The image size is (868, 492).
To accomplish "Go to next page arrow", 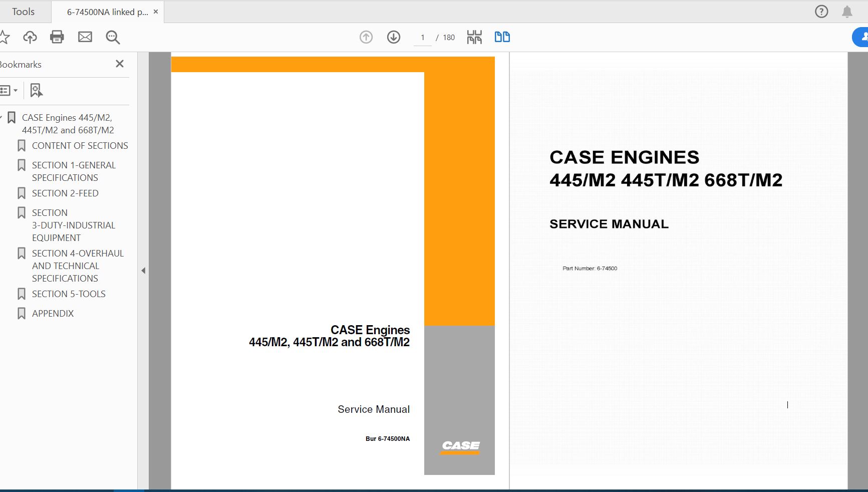I will pos(394,37).
